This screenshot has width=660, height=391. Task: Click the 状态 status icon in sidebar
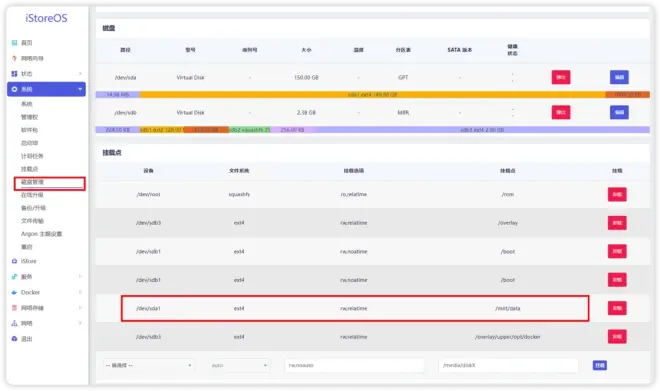coord(14,74)
